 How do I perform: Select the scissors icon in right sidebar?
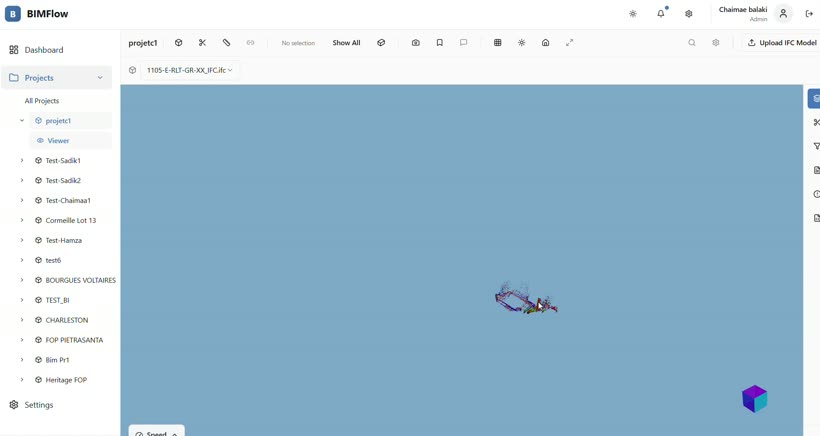[816, 122]
